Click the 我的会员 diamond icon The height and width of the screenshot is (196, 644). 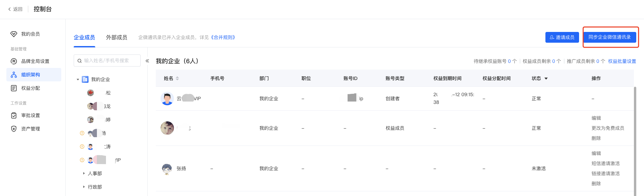click(x=14, y=34)
